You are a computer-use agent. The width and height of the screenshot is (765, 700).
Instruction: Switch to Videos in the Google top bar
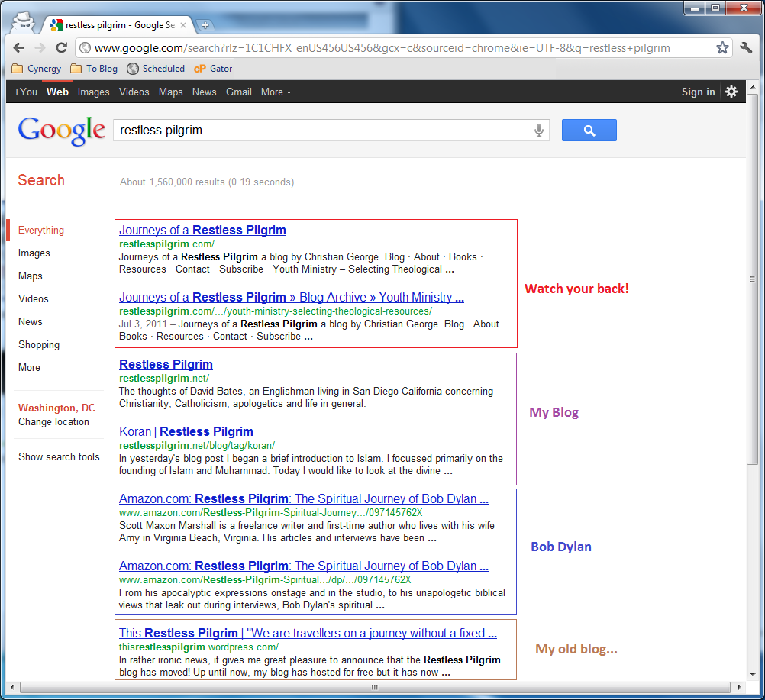[x=134, y=92]
